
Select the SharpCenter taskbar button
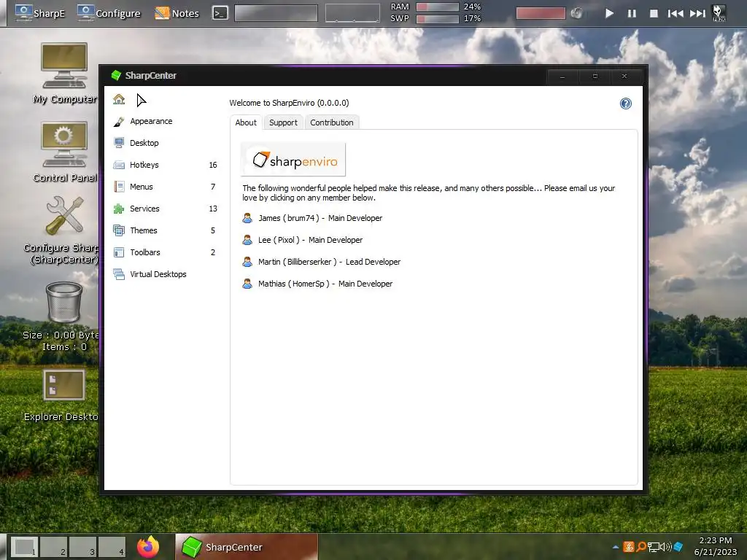247,547
